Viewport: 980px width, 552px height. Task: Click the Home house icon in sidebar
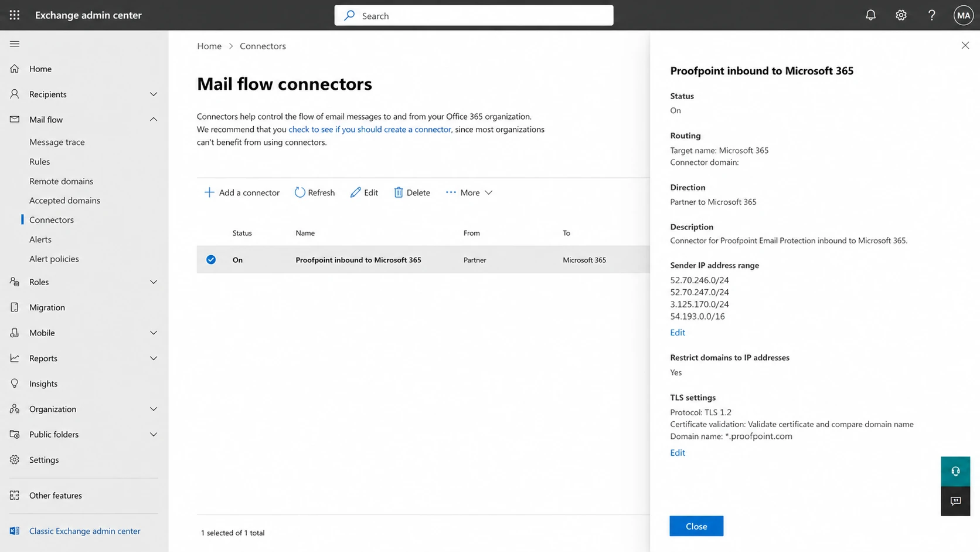pos(15,69)
